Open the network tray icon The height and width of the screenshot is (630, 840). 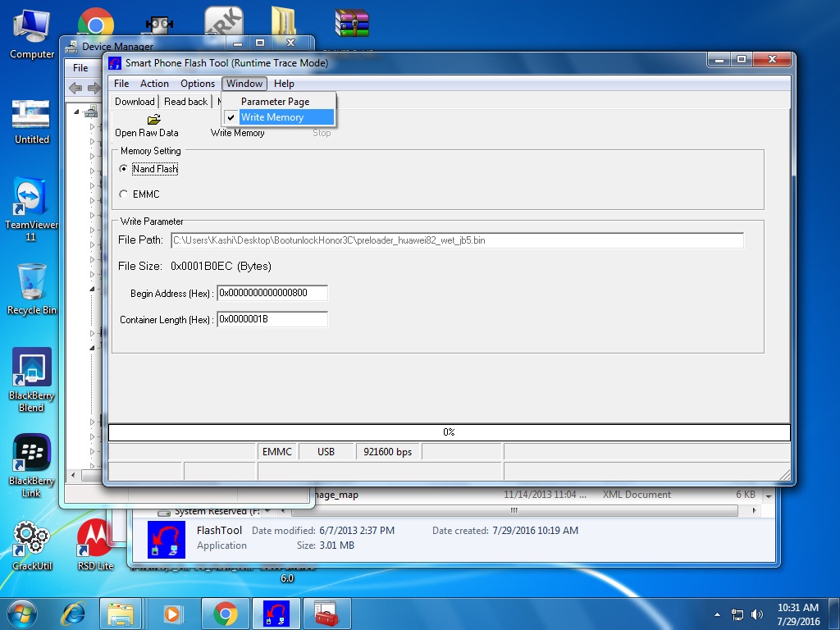[737, 614]
